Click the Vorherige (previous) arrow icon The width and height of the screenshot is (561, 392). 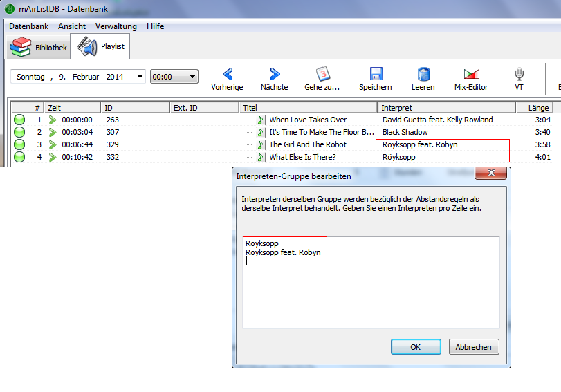click(x=227, y=75)
